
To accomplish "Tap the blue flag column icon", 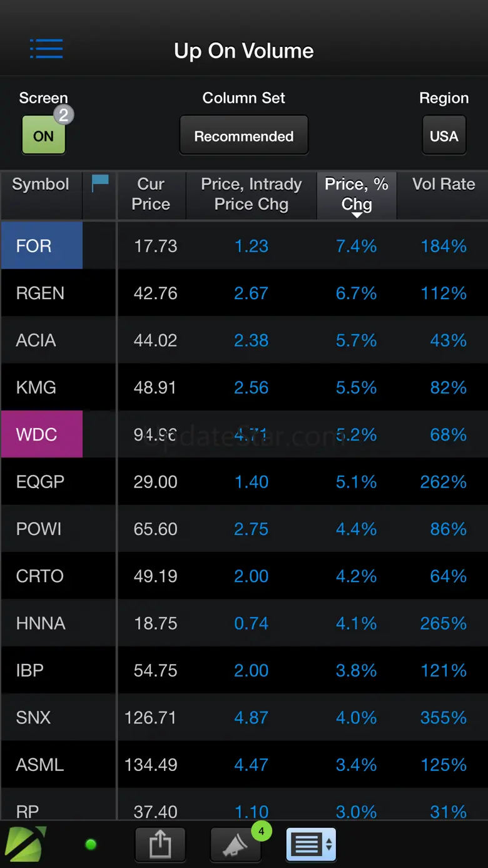I will (x=99, y=184).
